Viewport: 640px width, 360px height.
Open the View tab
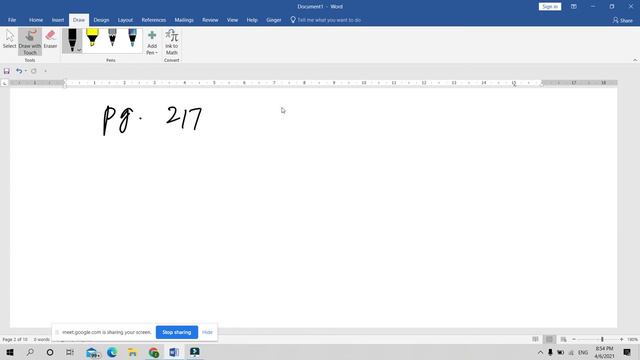click(x=232, y=20)
